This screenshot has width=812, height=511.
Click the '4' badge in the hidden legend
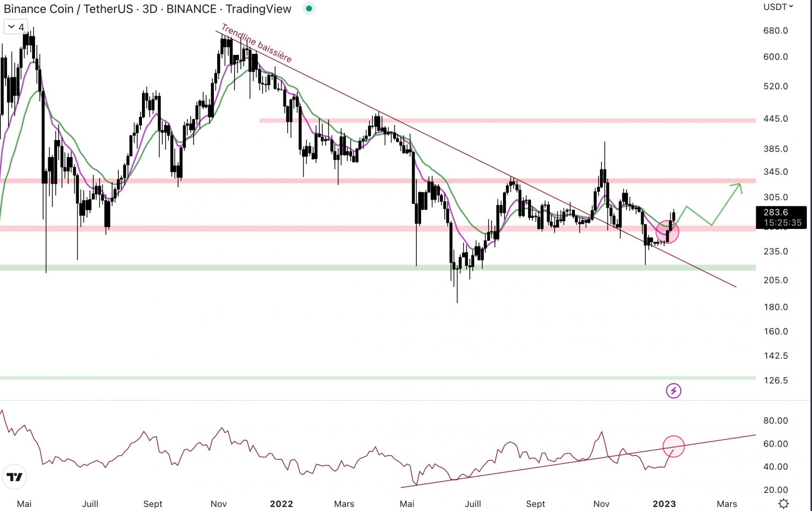(x=21, y=26)
